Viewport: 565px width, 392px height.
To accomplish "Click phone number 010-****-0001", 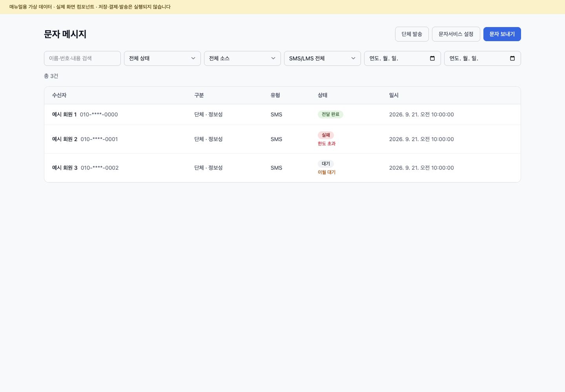I will click(99, 139).
